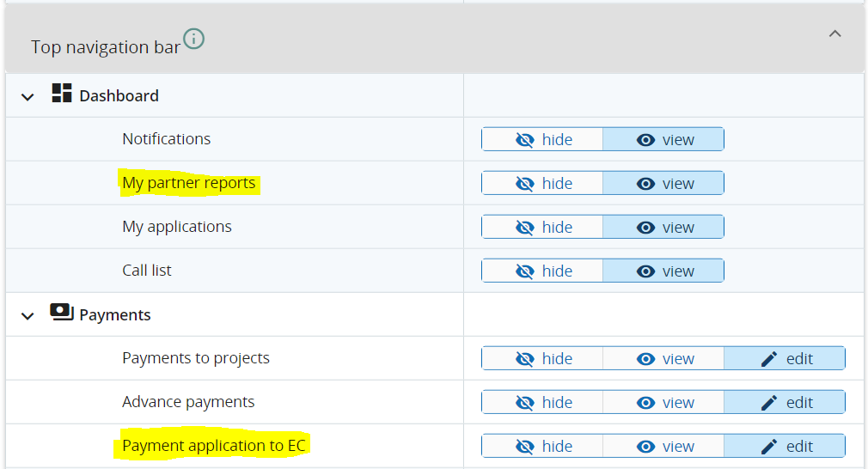Click the crossed-eye hide icon for Notifications

point(525,140)
